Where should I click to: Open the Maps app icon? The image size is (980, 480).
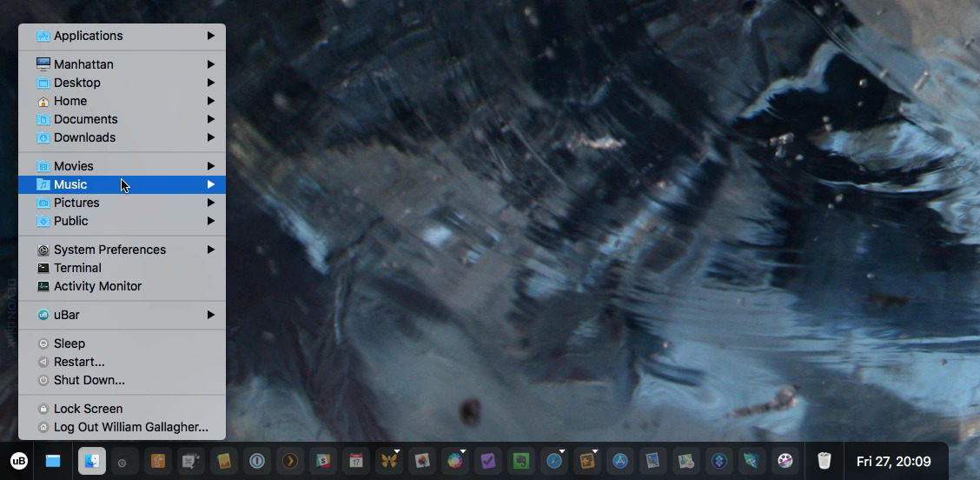tap(686, 461)
